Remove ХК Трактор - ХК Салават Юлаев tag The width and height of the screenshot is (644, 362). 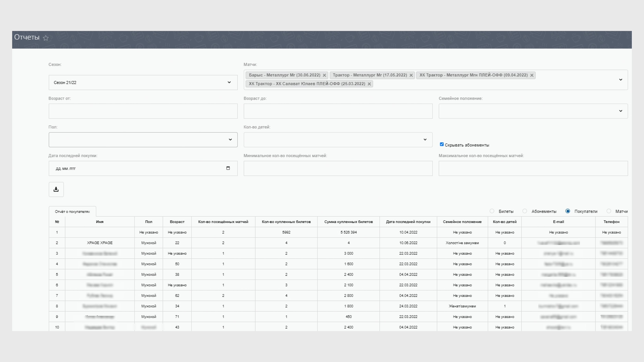click(x=369, y=84)
